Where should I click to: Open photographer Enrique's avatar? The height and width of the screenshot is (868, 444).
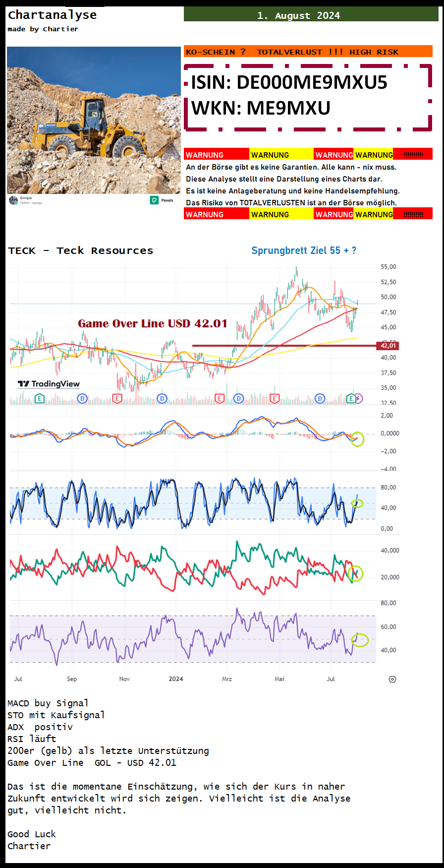13,200
